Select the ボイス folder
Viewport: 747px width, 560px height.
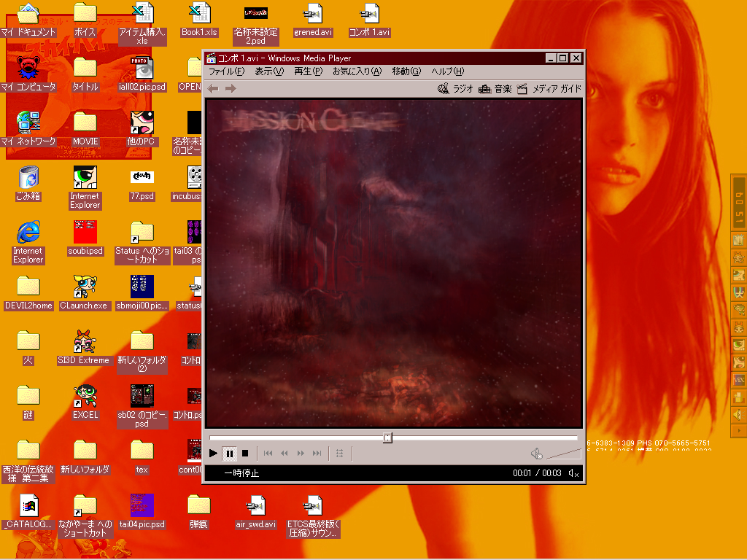click(x=85, y=20)
